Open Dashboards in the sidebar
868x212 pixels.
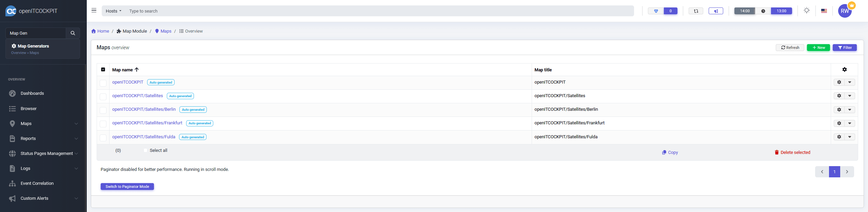(x=32, y=93)
